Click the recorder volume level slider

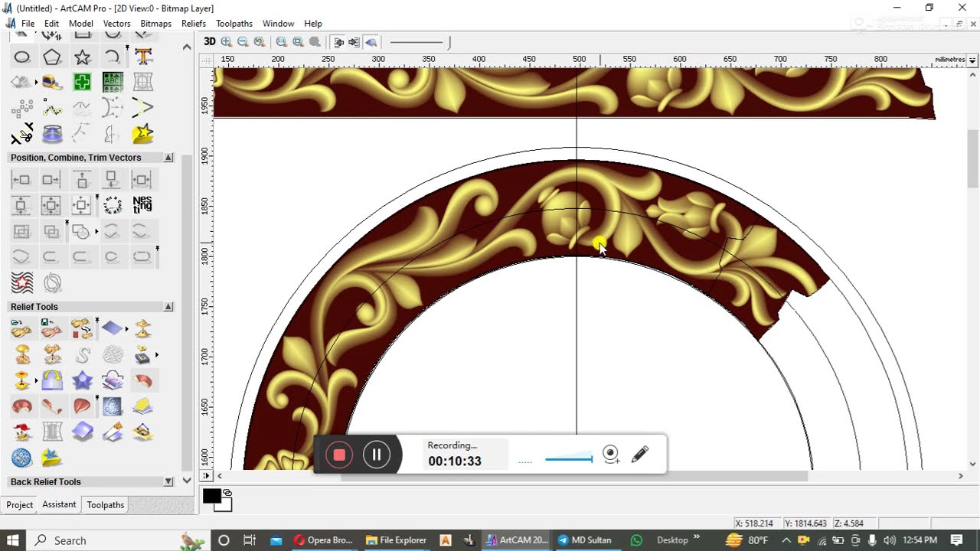(569, 459)
